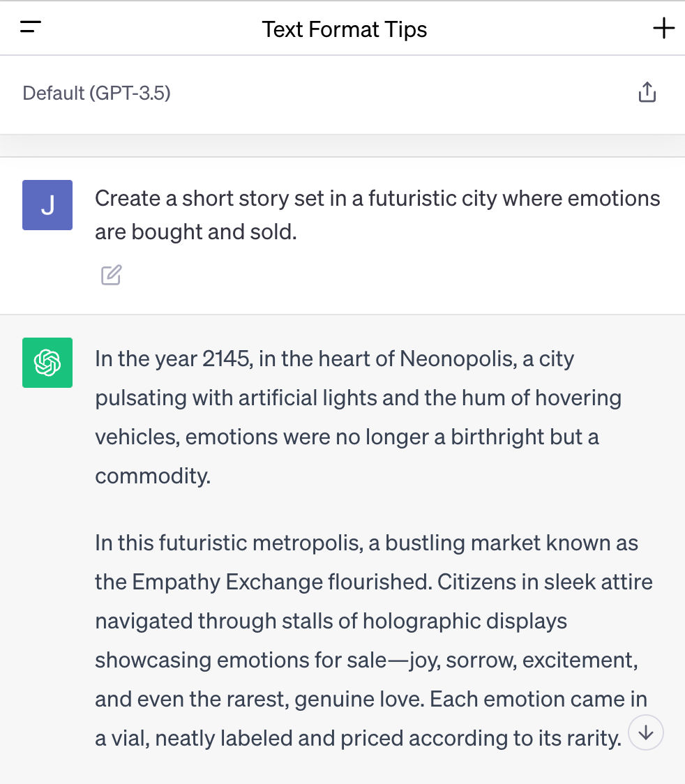Edit the user prompt with pencil icon
Screen dimensions: 685x784
coord(111,275)
